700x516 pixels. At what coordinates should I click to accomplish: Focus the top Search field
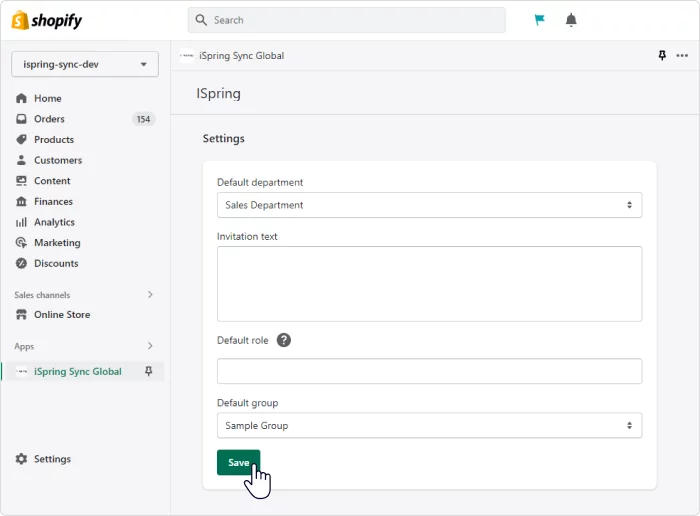point(346,20)
